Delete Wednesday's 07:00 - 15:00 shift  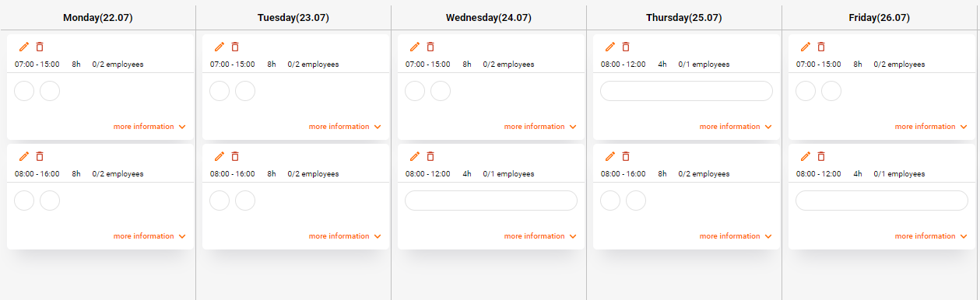[x=431, y=47]
